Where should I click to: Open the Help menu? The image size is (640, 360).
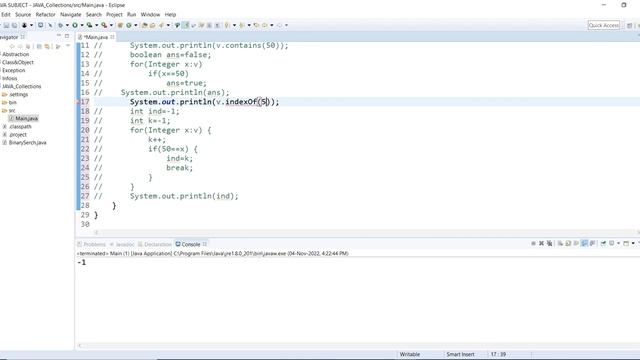[170, 14]
